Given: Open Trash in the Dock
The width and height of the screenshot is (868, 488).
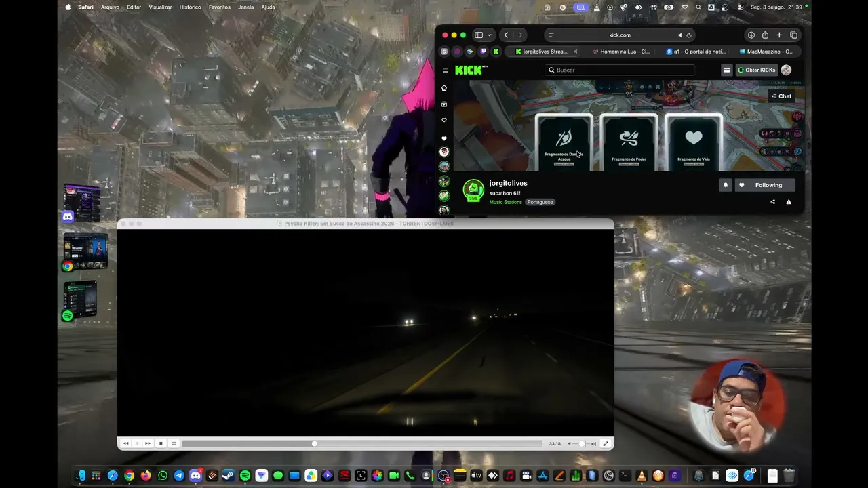Looking at the screenshot, I should coord(789,476).
